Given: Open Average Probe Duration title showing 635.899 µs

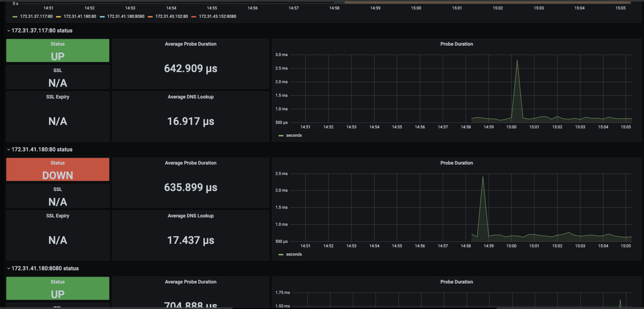Looking at the screenshot, I should (x=190, y=163).
